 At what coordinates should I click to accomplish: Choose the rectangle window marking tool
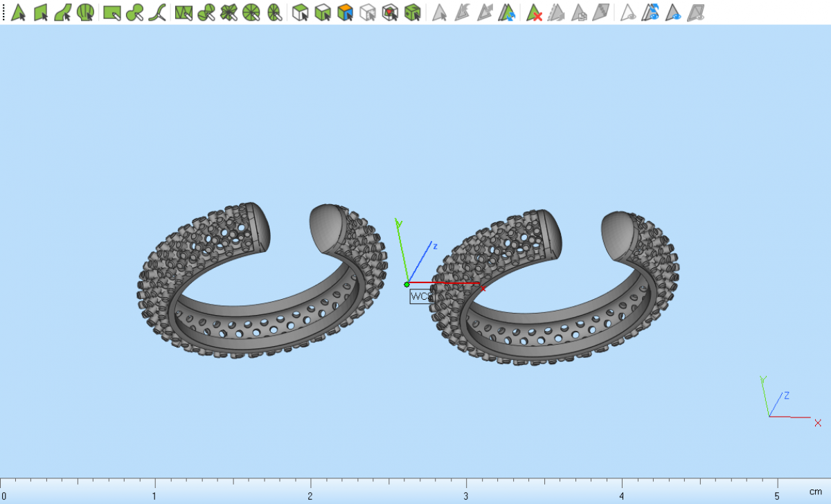click(x=111, y=12)
